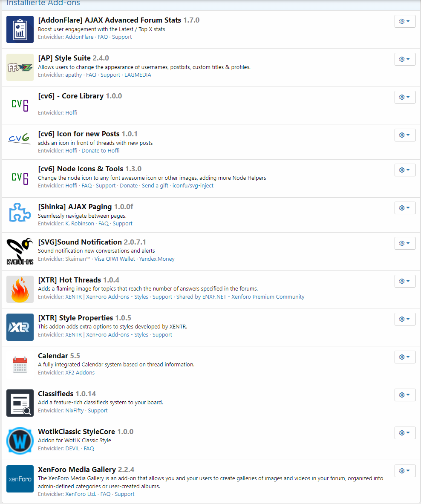Open gear menu for Calendar add-on
421x504 pixels.
405,357
